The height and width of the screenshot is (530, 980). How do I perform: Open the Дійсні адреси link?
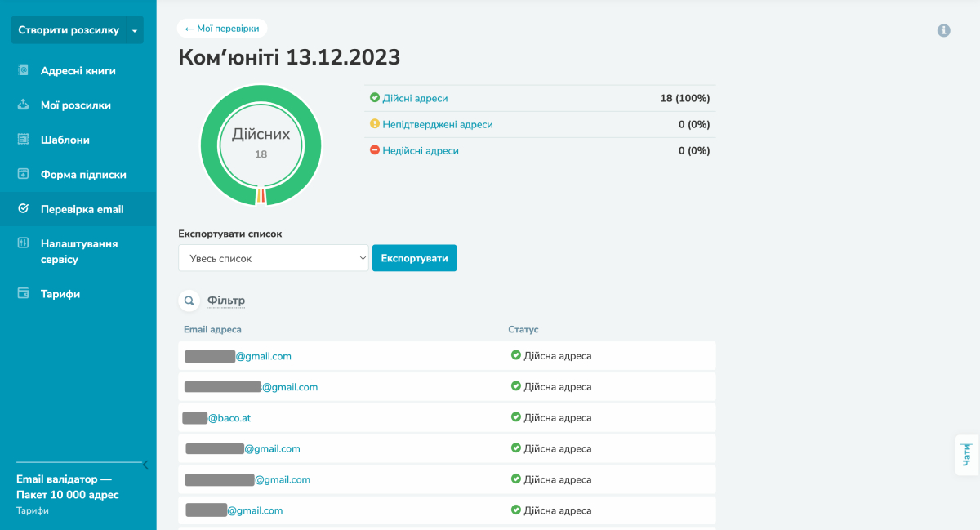(415, 98)
